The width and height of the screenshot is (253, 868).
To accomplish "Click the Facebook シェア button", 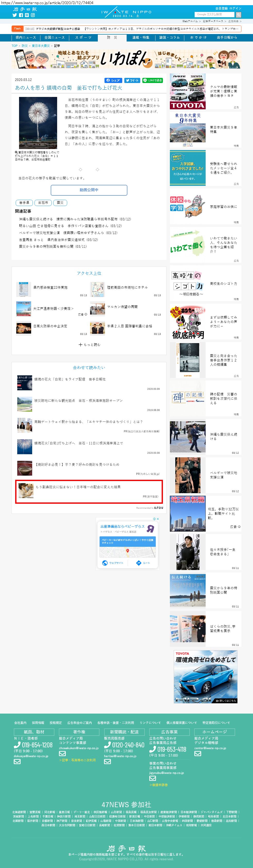I will pos(113,80).
